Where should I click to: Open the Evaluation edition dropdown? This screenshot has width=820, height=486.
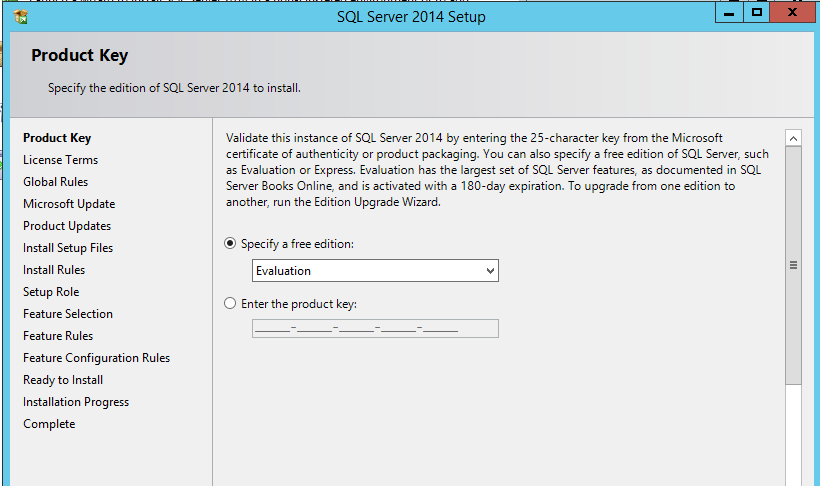point(375,270)
